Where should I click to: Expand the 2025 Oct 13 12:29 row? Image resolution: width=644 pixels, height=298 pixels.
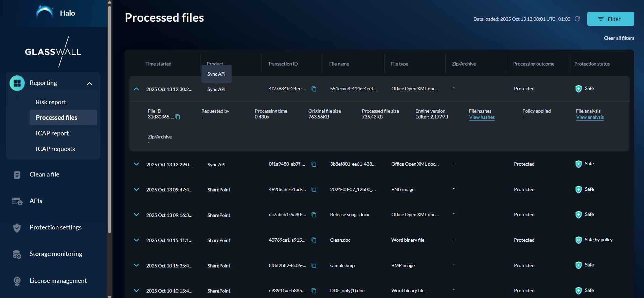[x=137, y=164]
